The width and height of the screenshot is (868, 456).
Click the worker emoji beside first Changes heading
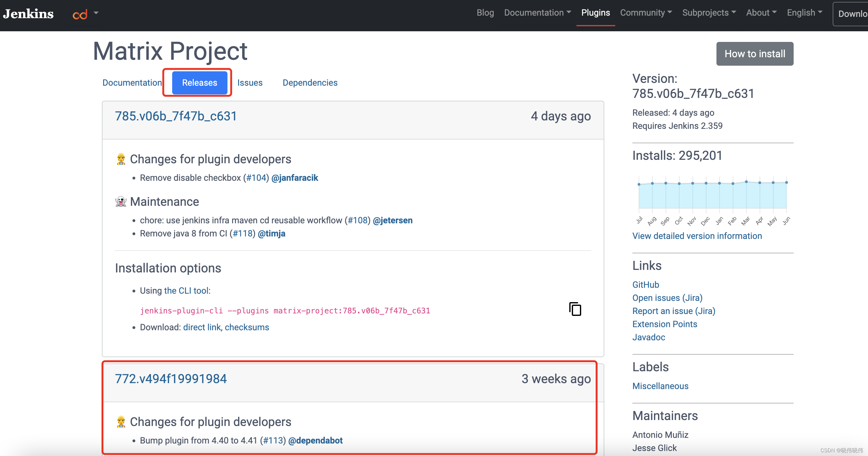[121, 159]
